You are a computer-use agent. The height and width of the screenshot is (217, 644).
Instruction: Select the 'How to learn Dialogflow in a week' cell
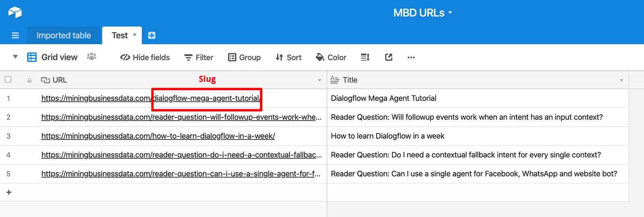click(478, 136)
